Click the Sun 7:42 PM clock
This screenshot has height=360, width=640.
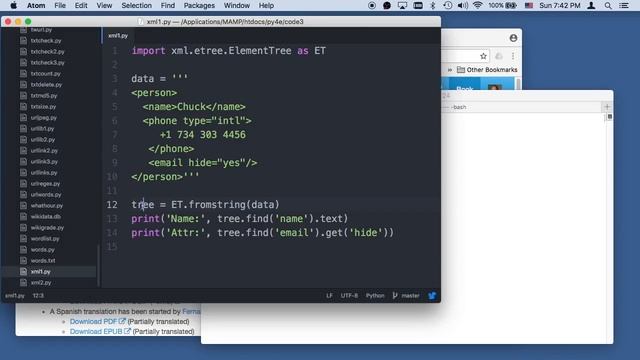(560, 6)
